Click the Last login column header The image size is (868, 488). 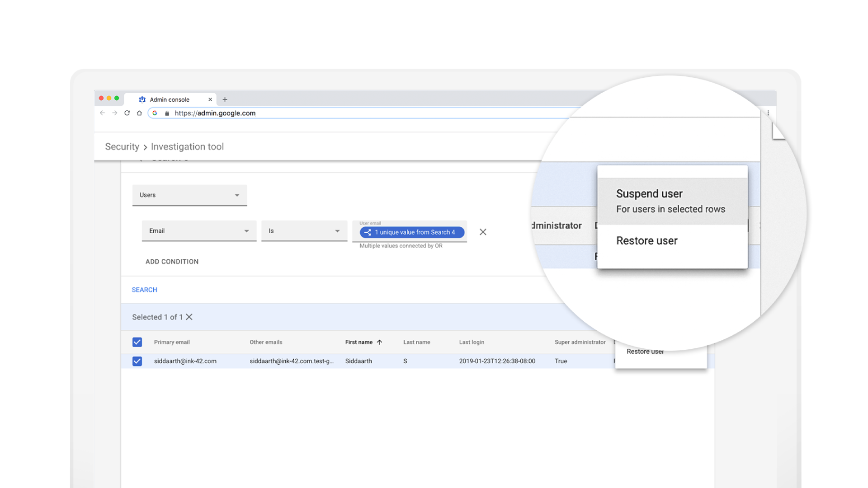coord(472,342)
